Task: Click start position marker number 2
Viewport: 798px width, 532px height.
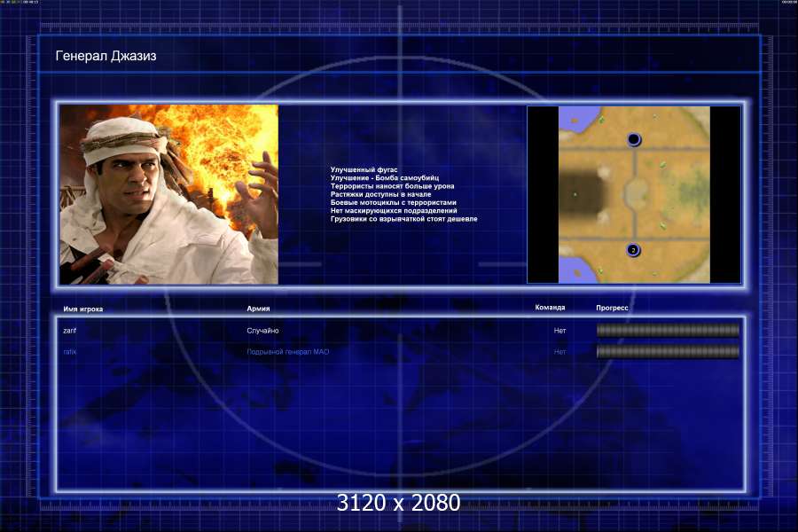Action: [x=633, y=251]
